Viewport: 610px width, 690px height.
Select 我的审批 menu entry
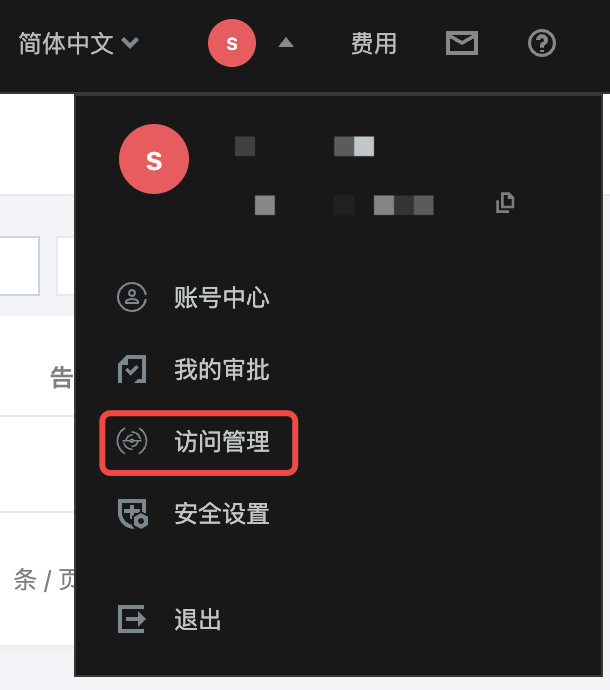(x=222, y=369)
